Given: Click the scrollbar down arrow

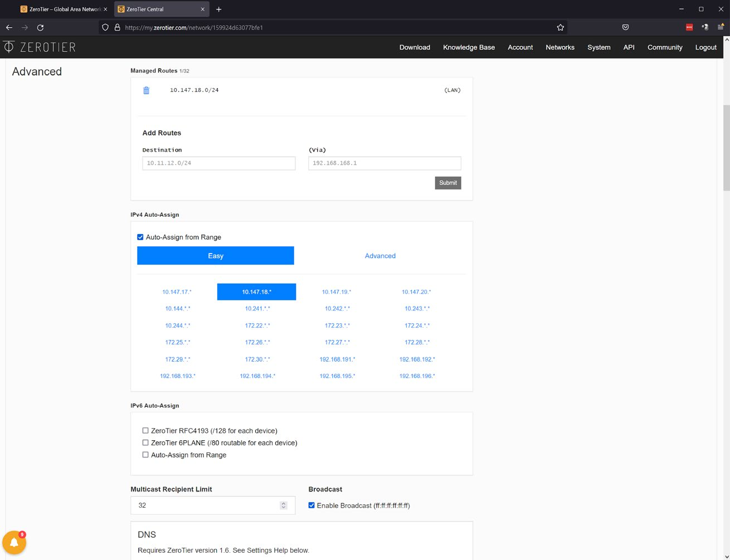Looking at the screenshot, I should click(726, 556).
